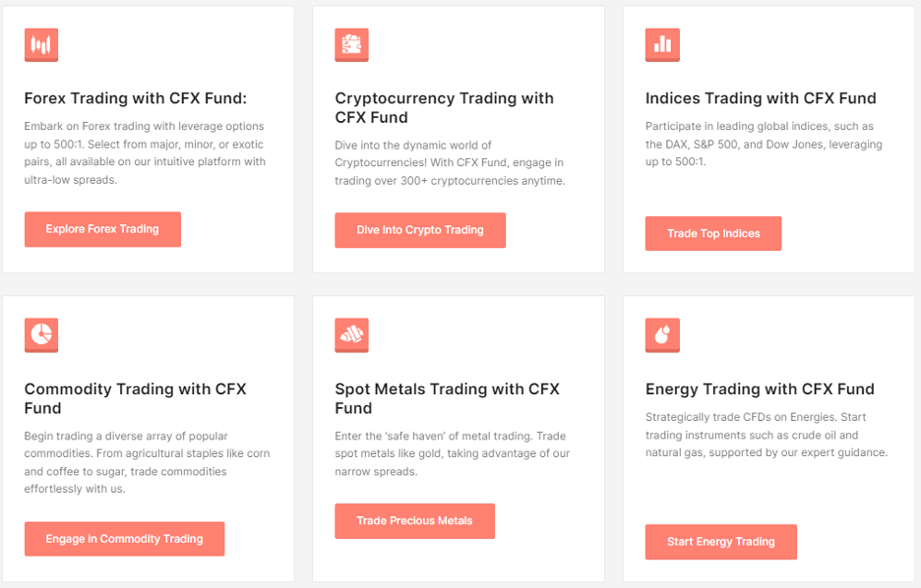The width and height of the screenshot is (921, 588).
Task: Click the cryptocurrency wallet icon
Action: point(351,44)
